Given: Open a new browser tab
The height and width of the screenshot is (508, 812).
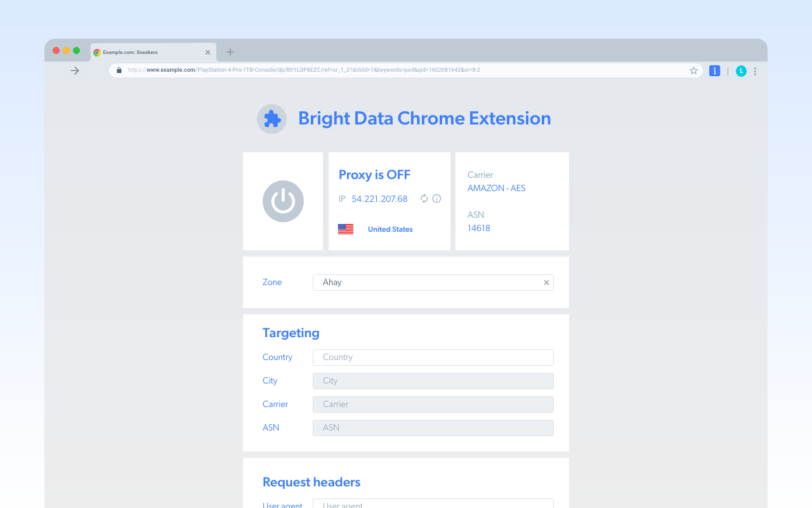Looking at the screenshot, I should pyautogui.click(x=230, y=51).
